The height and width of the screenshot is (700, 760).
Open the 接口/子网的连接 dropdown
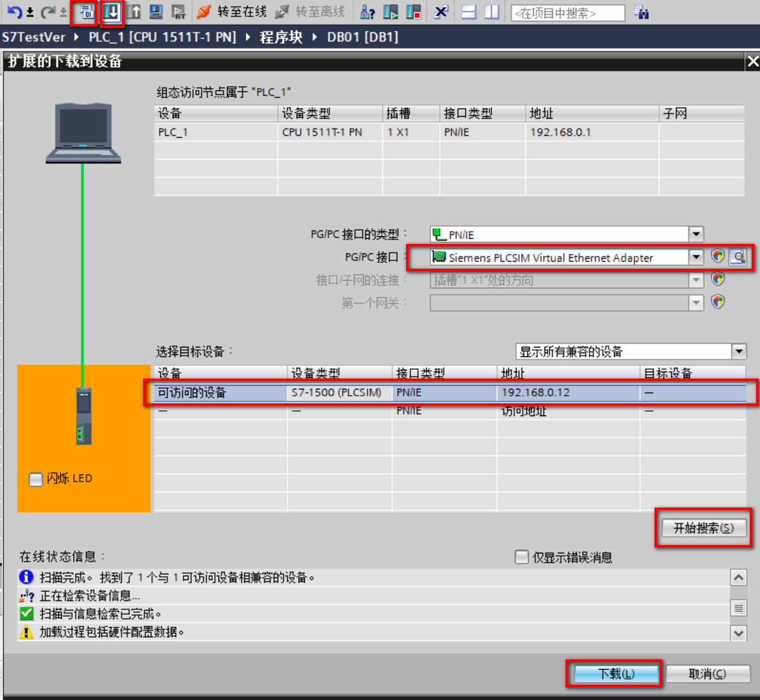pyautogui.click(x=696, y=280)
